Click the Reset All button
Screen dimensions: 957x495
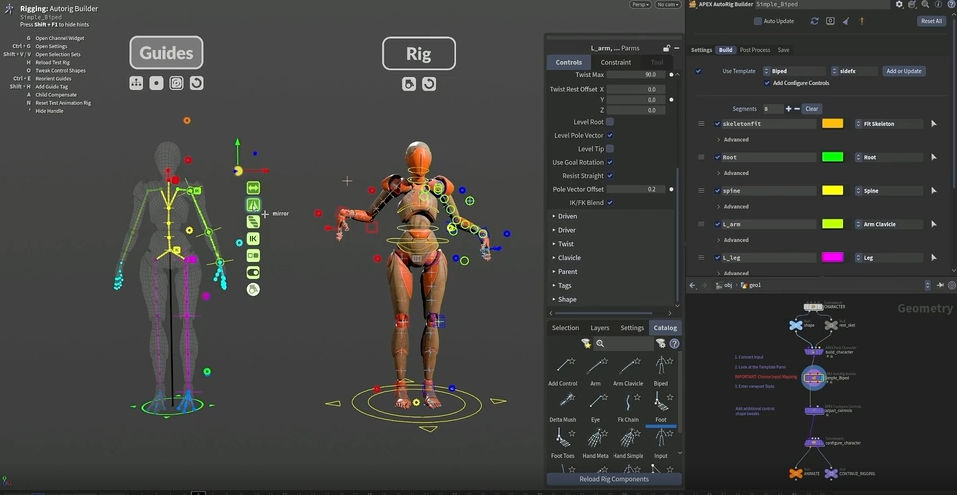coord(931,21)
